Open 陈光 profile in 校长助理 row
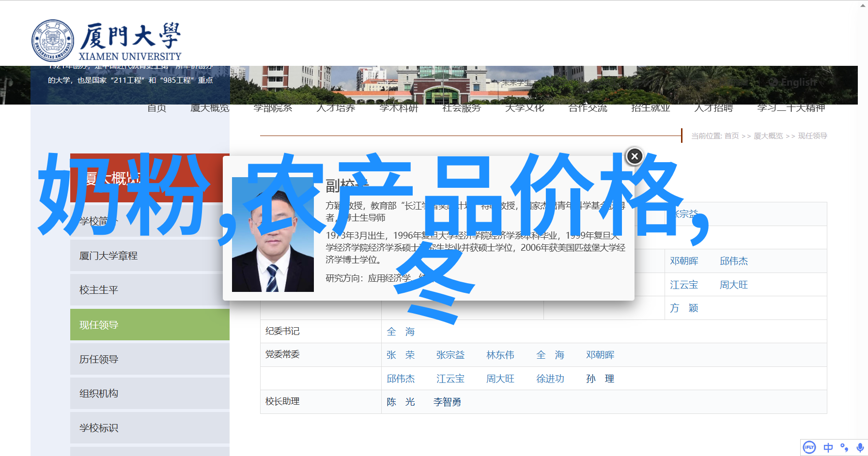Image resolution: width=868 pixels, height=456 pixels. (x=401, y=402)
